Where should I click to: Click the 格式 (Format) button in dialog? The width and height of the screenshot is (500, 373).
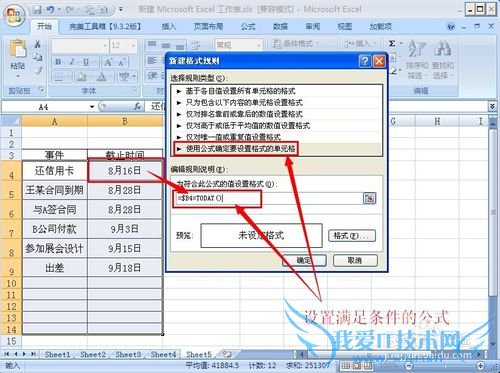(x=352, y=236)
